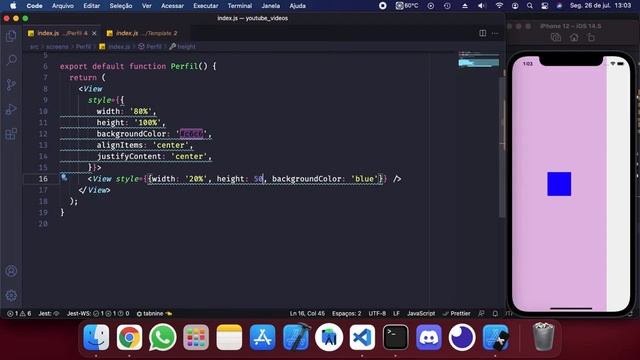Click the height breadcrumb item
This screenshot has width=640, height=360.
tap(182, 47)
